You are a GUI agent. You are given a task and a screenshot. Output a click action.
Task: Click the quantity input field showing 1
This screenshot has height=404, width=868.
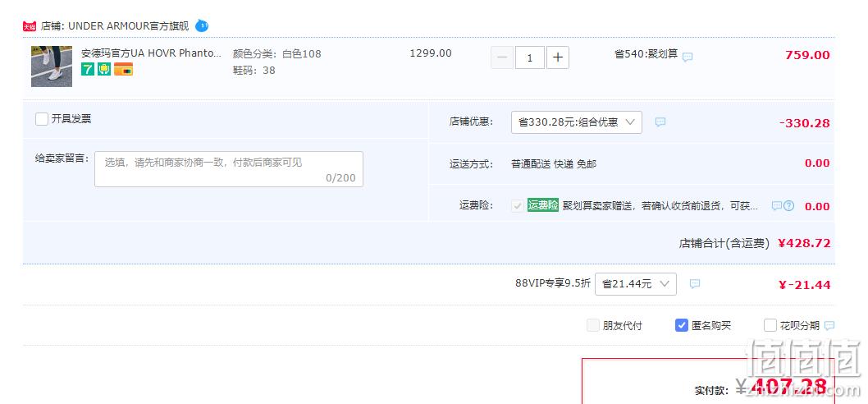[530, 57]
